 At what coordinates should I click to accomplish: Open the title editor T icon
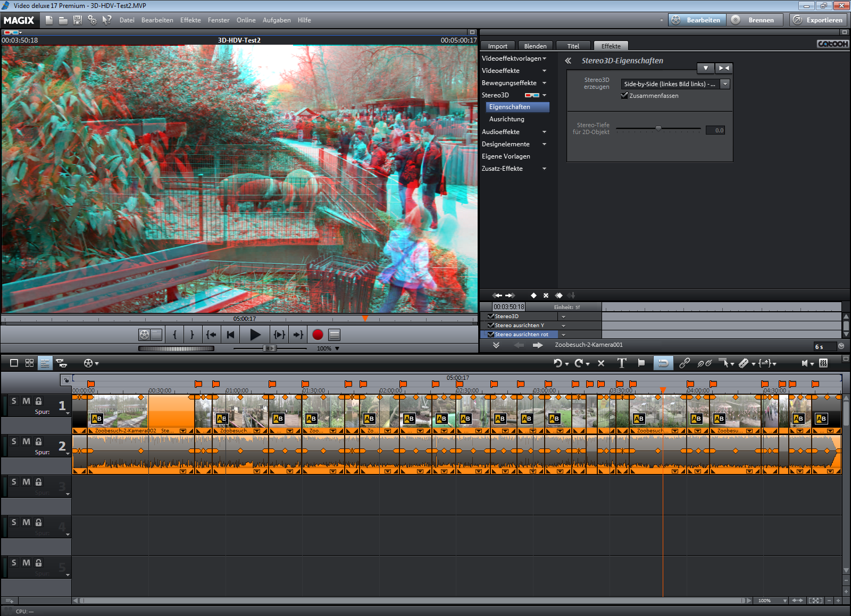(x=622, y=363)
